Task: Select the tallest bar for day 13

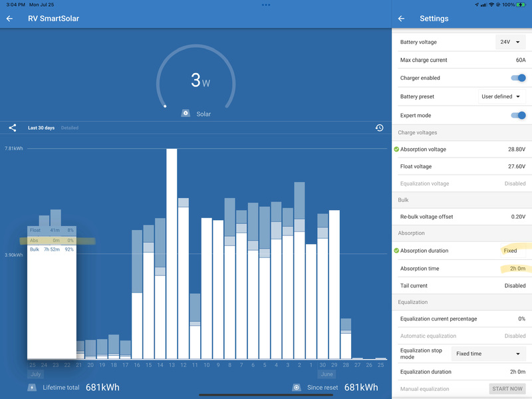Action: click(172, 253)
